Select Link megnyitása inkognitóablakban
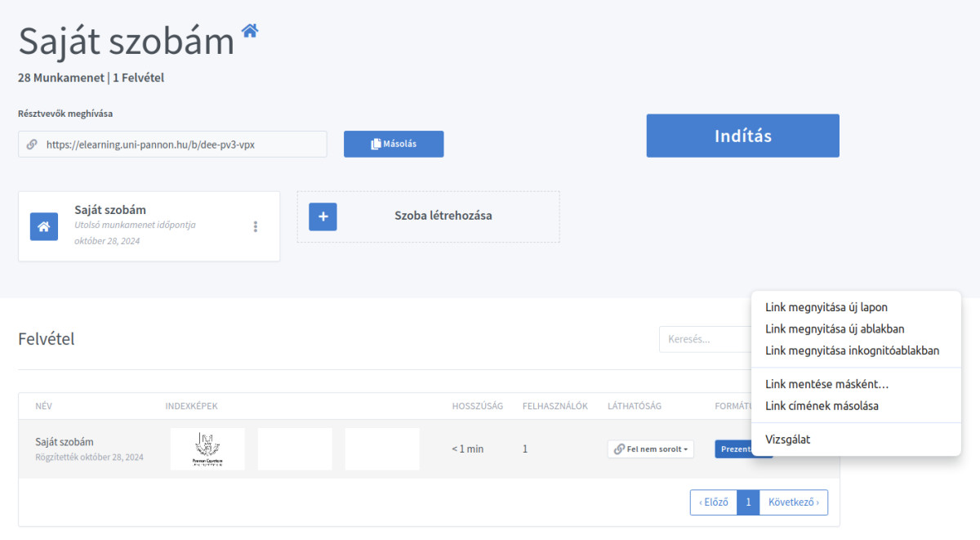The width and height of the screenshot is (980, 540). click(x=852, y=350)
